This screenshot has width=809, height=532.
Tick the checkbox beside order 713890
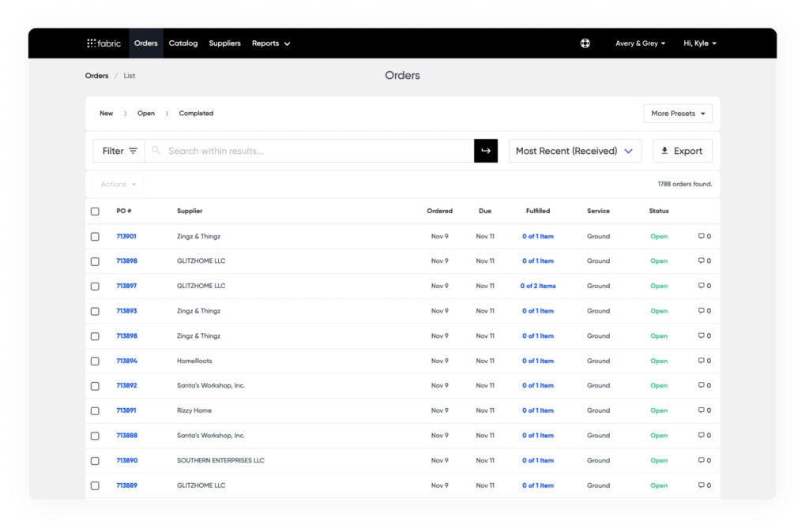coord(95,460)
